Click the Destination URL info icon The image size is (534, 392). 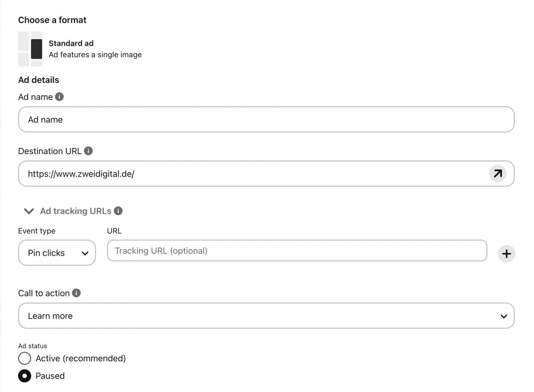pos(88,151)
